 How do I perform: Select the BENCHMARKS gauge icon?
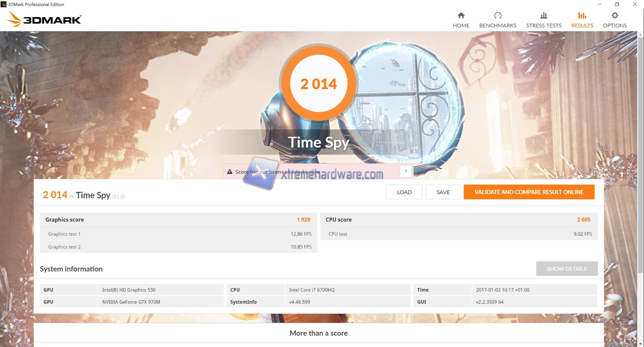tap(497, 16)
